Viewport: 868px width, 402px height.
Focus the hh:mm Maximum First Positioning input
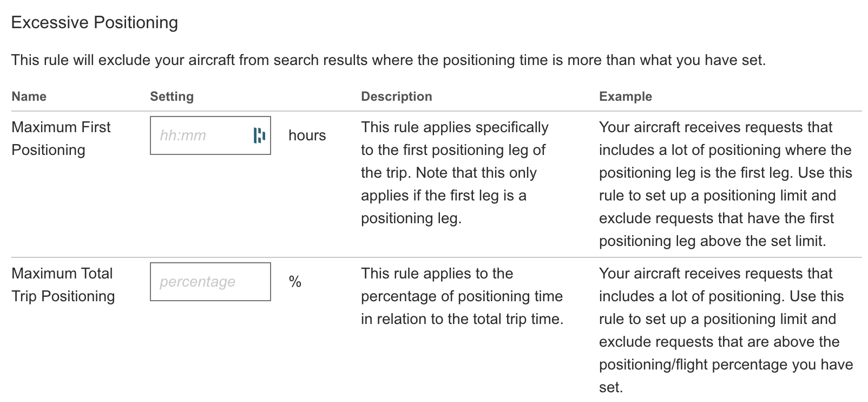[x=211, y=135]
